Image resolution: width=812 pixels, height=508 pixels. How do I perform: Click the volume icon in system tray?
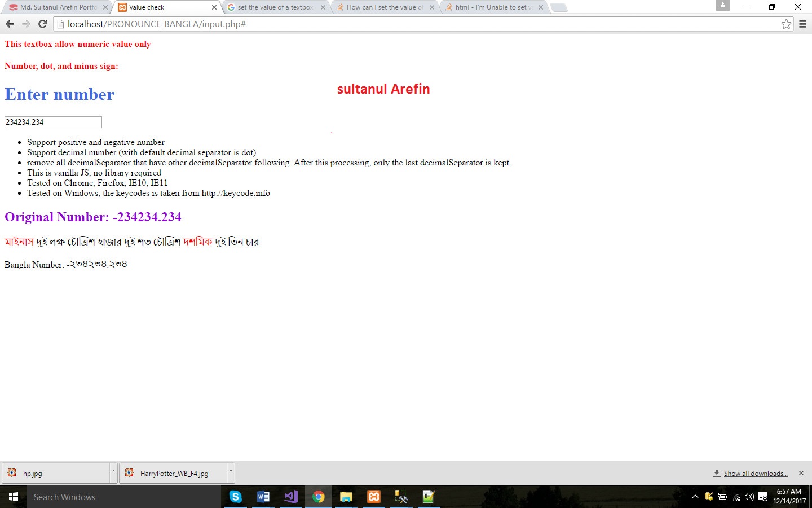[749, 497]
